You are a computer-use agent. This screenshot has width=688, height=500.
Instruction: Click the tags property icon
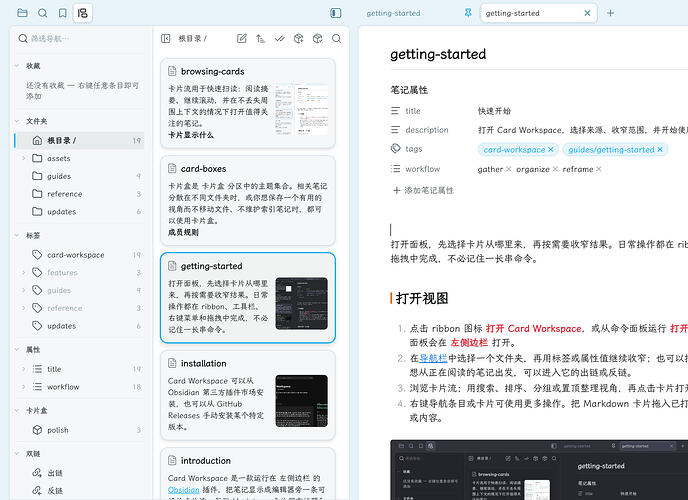[x=395, y=149]
